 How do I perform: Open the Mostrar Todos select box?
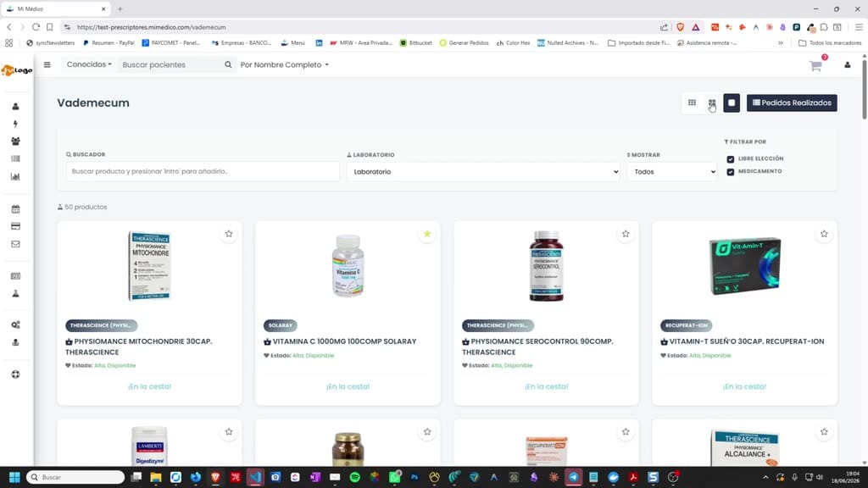672,171
